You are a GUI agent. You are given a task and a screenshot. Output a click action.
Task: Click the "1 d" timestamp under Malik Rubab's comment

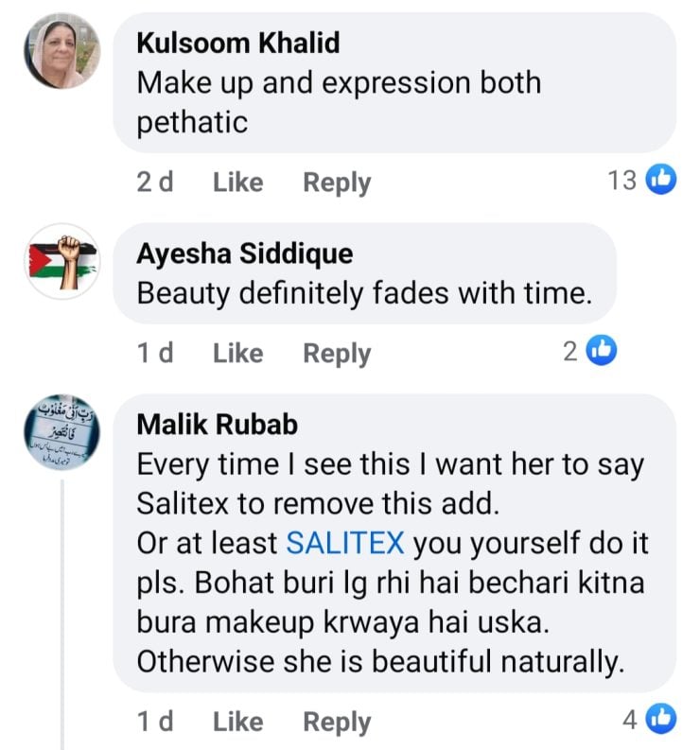pos(155,722)
